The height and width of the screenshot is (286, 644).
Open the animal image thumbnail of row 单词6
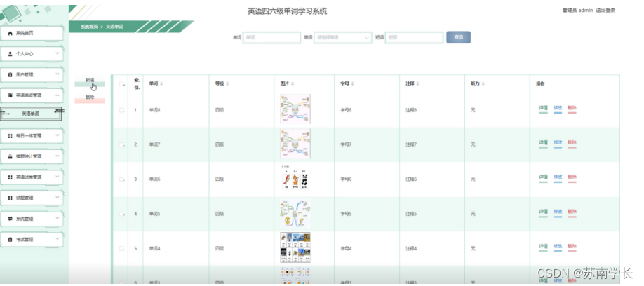point(295,179)
